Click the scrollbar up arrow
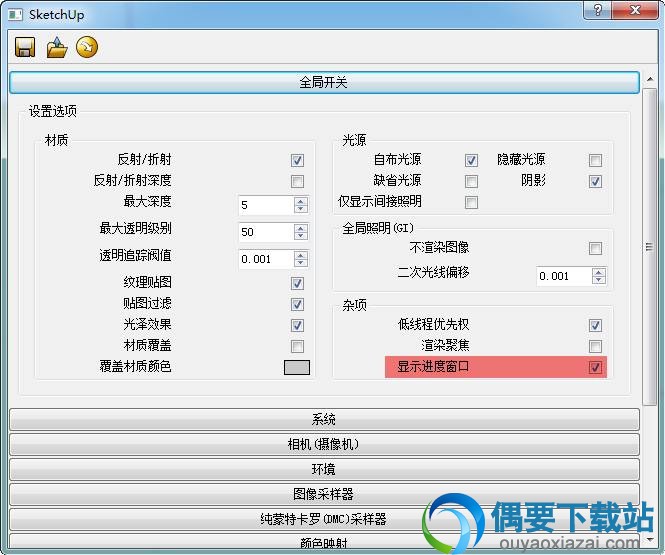 pos(650,79)
